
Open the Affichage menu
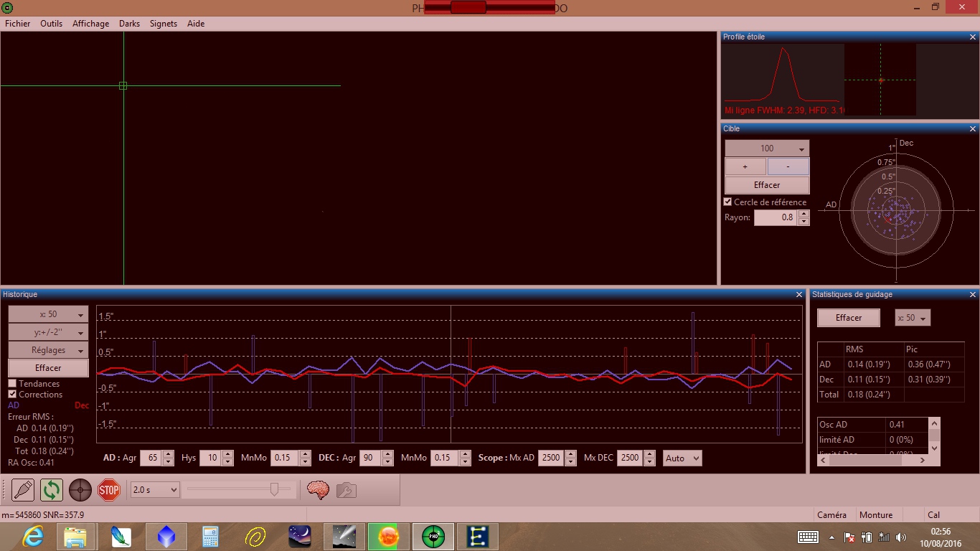(x=91, y=24)
